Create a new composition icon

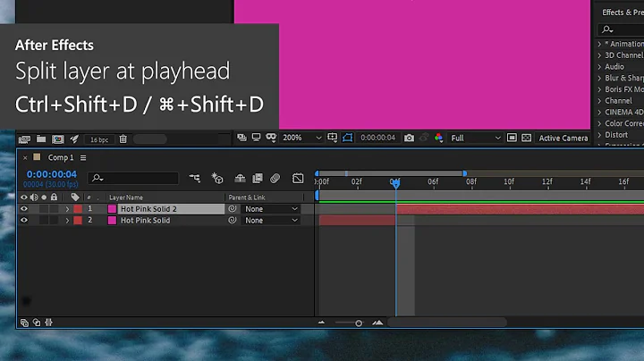(58, 139)
